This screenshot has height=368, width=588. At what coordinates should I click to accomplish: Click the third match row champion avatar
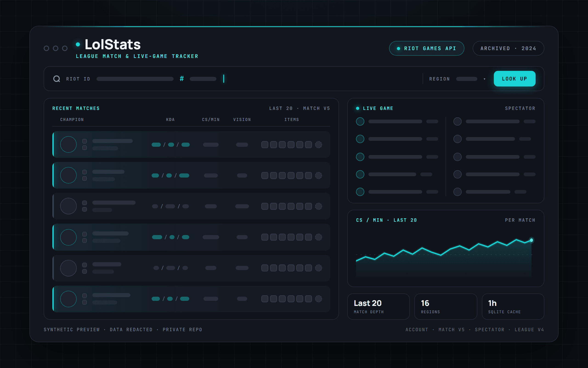(x=68, y=206)
